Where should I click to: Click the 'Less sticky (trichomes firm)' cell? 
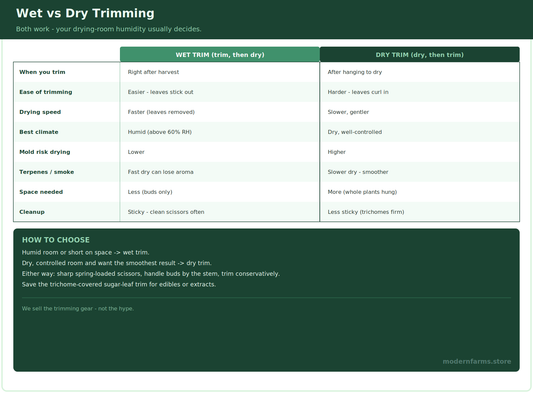pos(419,212)
